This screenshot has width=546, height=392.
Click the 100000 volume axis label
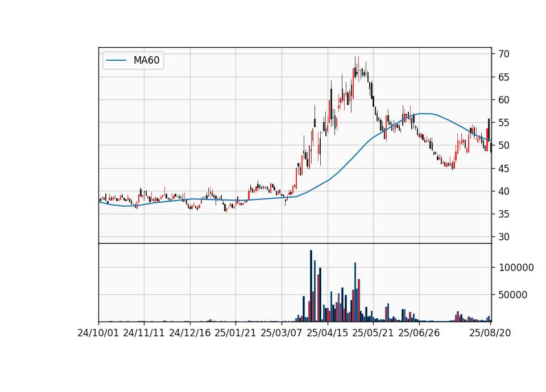[516, 268]
